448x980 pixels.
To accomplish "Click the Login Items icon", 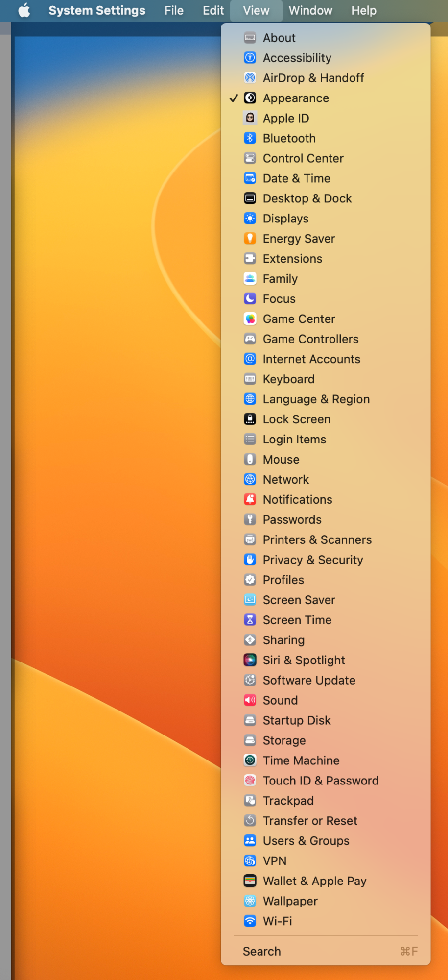I will pos(250,440).
